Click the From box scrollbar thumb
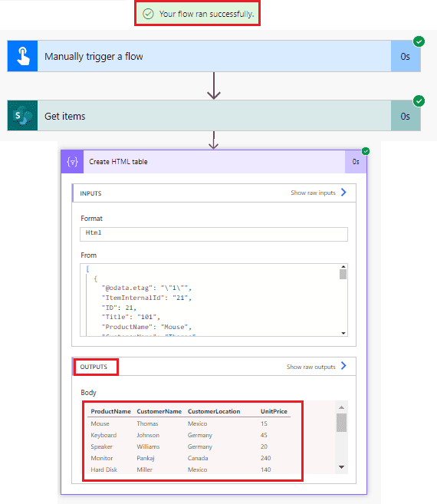This screenshot has height=504, width=437. 343,274
